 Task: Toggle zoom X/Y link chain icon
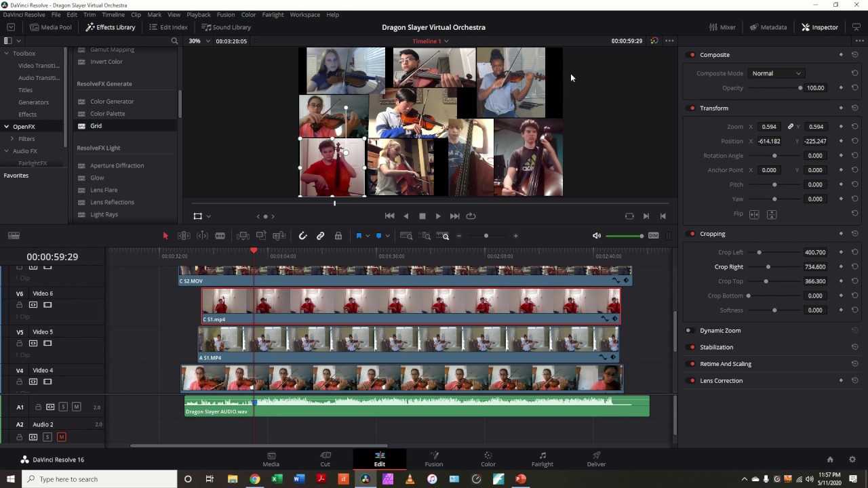(791, 127)
